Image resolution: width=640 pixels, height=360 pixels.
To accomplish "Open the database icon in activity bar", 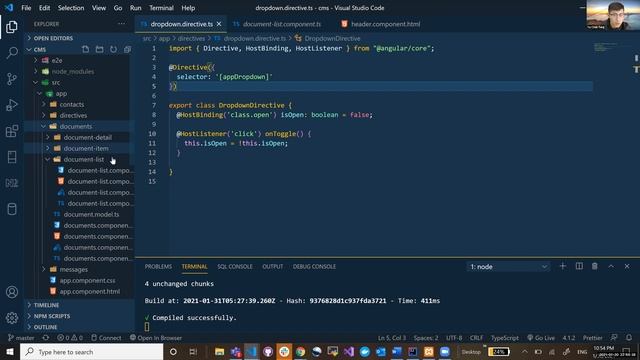I will 12,209.
